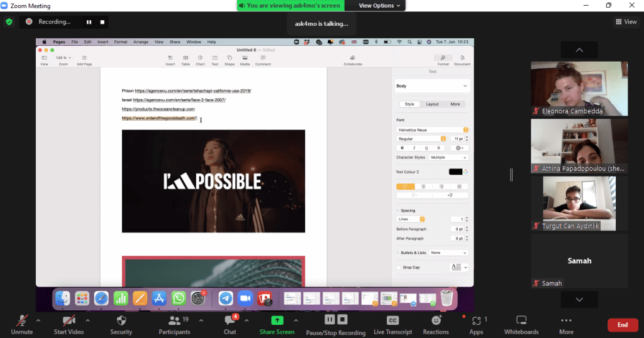Open the arrow menu beside Unmute
The image size is (644, 338).
(x=38, y=320)
